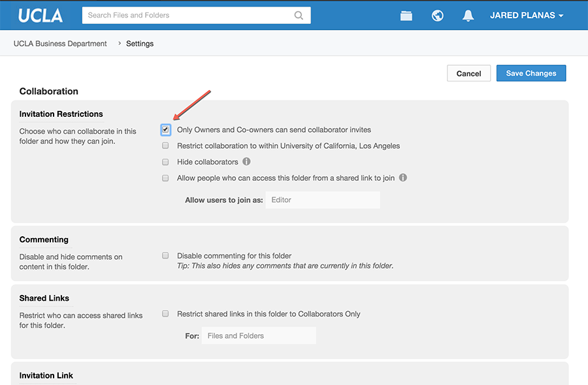Click 'Restrict who can access shared links' description
Image resolution: width=588 pixels, height=385 pixels.
click(81, 320)
